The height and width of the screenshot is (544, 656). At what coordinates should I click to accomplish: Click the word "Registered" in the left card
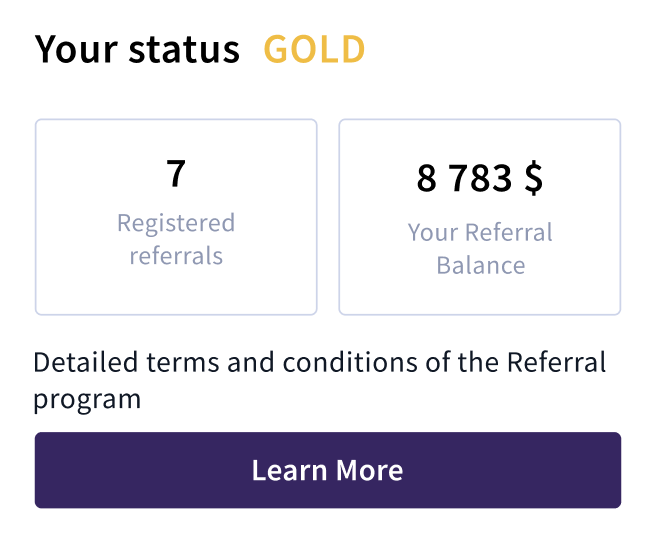176,222
